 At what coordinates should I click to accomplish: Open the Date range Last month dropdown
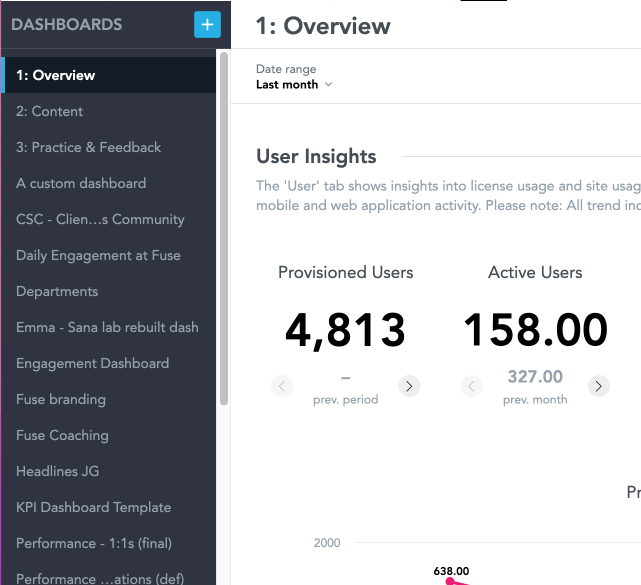tap(294, 85)
